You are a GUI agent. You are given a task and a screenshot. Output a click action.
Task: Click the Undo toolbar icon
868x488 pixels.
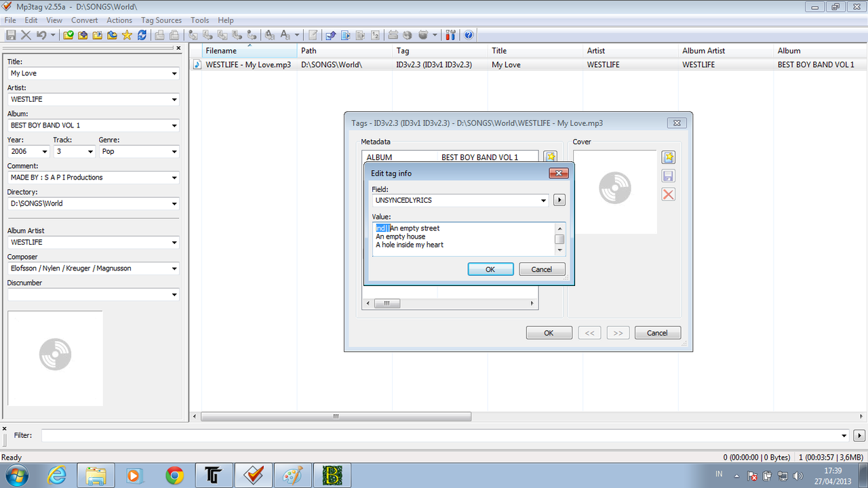coord(41,35)
